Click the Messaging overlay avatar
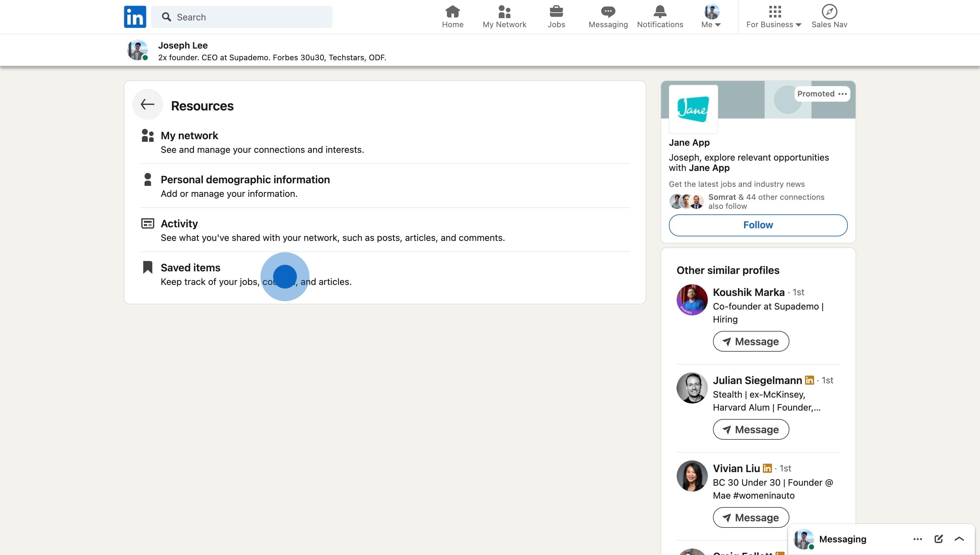980x555 pixels. pyautogui.click(x=803, y=539)
